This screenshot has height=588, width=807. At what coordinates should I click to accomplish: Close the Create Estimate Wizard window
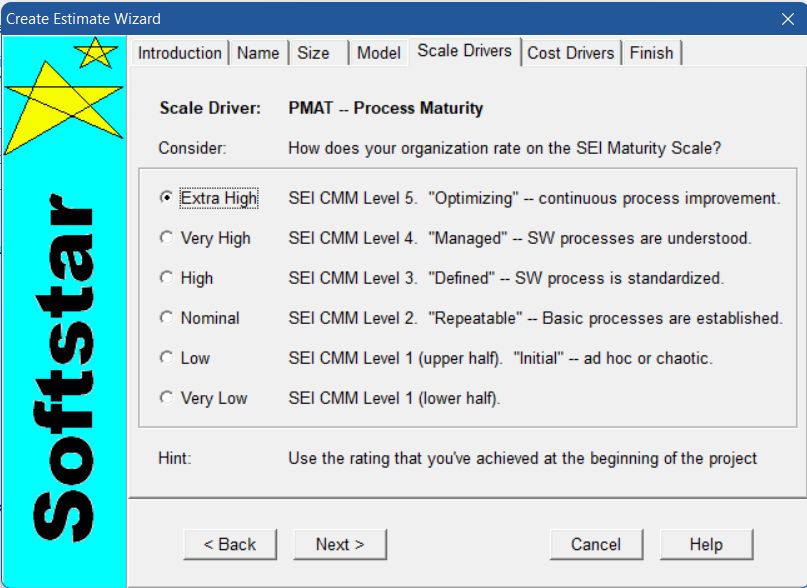787,19
